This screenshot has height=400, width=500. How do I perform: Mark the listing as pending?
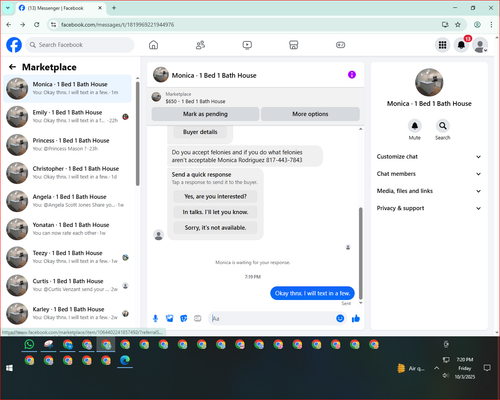(205, 114)
